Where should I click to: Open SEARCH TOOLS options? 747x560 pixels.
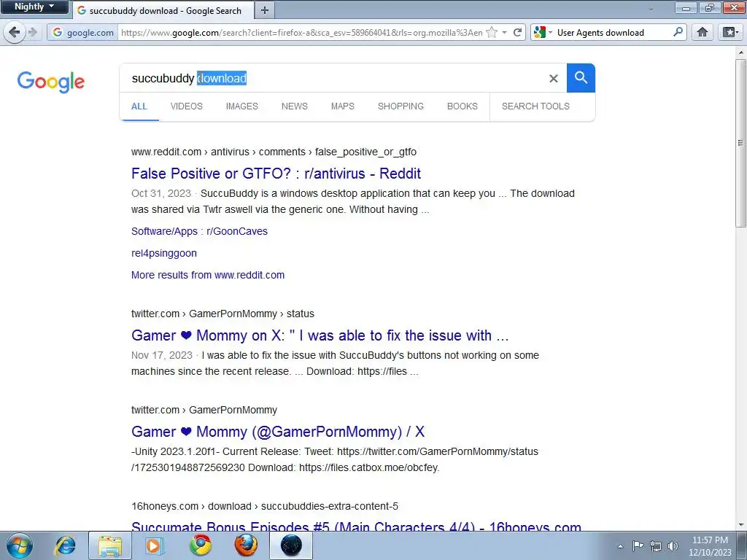click(x=535, y=106)
